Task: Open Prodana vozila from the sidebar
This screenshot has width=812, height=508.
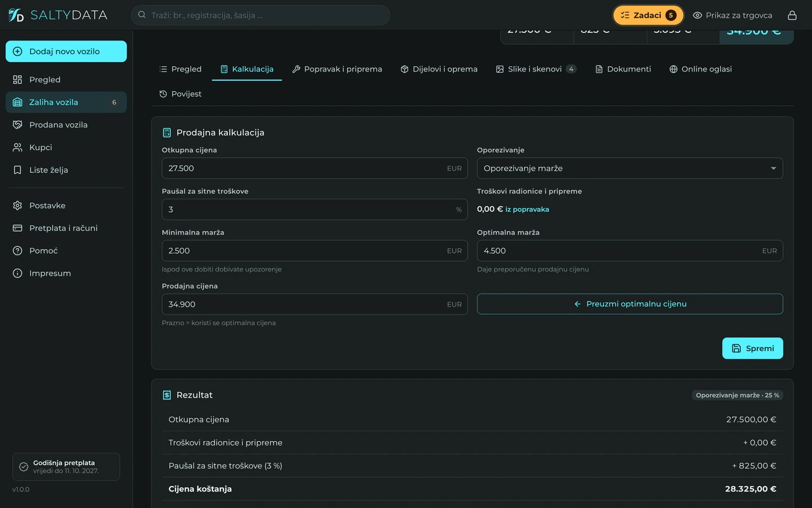Action: point(66,125)
